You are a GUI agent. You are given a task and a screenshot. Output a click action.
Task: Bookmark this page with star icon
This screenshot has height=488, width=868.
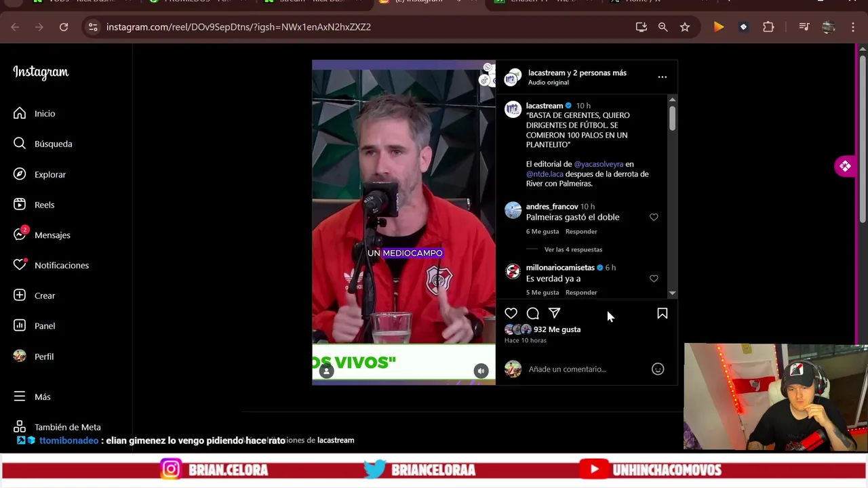pos(685,27)
